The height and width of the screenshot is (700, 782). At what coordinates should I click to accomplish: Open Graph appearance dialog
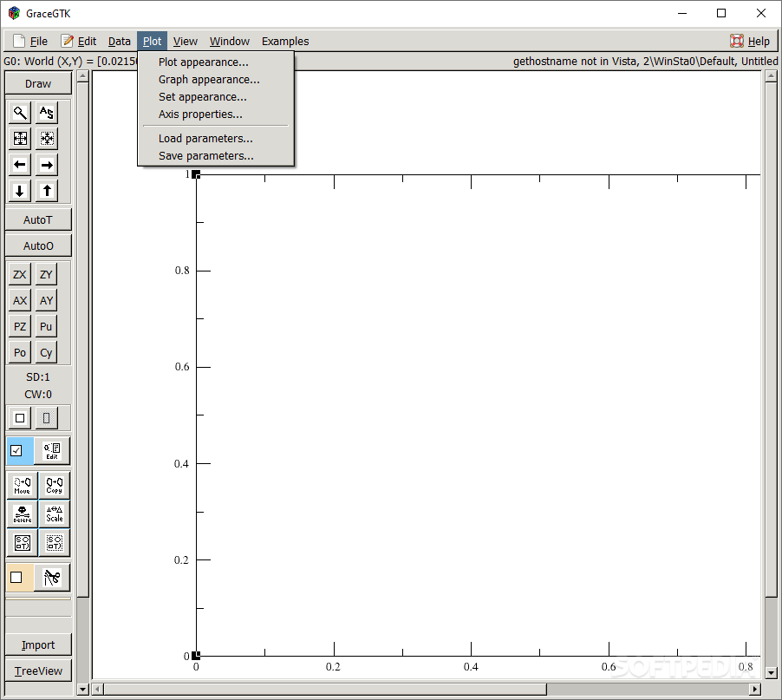216,80
